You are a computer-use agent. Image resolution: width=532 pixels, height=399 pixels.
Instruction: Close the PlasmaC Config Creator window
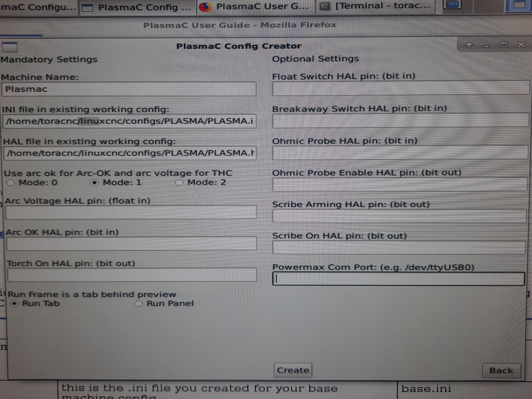(521, 45)
